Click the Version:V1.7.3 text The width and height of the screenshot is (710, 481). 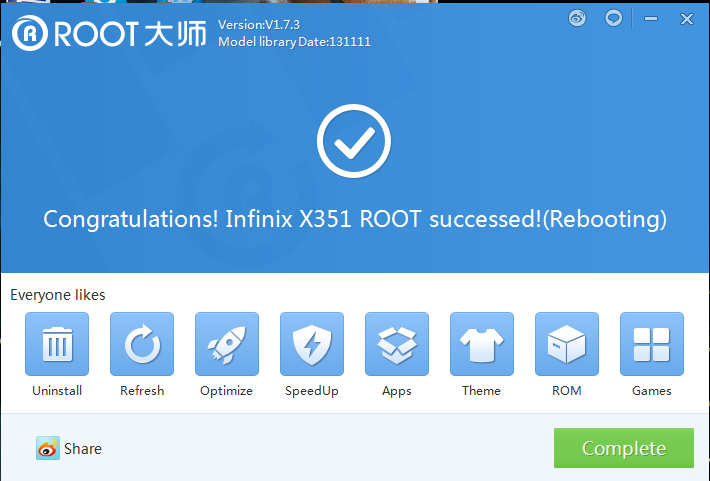click(x=259, y=24)
